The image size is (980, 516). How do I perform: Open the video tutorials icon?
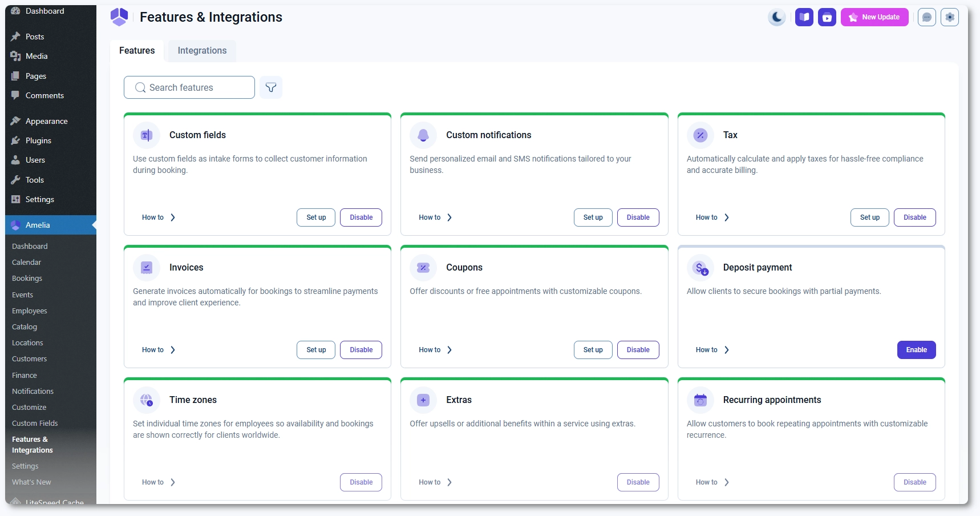click(x=827, y=18)
